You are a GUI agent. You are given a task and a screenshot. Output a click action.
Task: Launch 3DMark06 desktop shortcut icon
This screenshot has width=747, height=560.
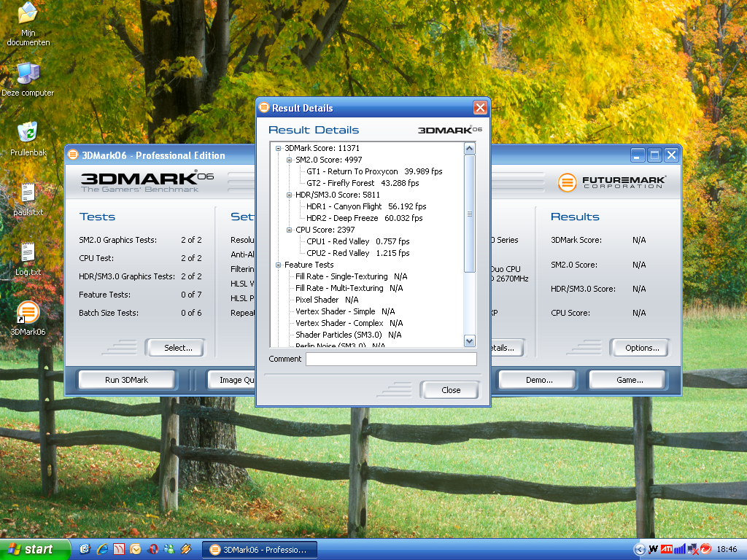coord(28,318)
